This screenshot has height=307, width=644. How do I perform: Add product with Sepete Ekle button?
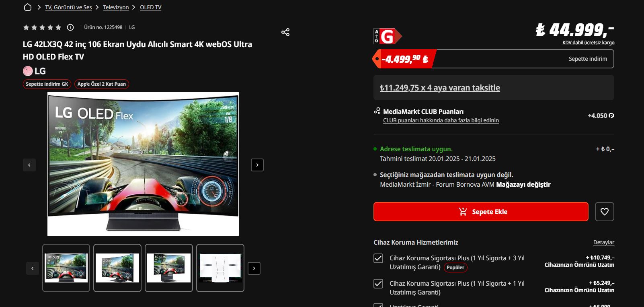(x=481, y=212)
